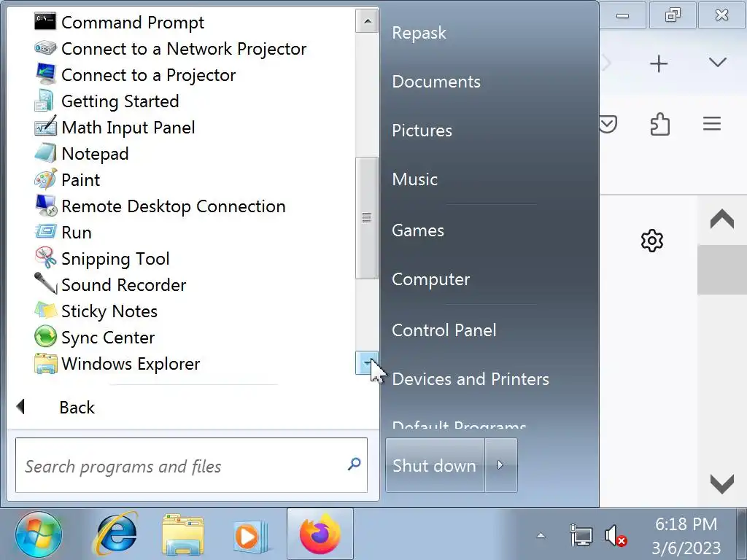Launch Windows Media Player from taskbar
Screen dimensions: 747x560
coord(251,537)
